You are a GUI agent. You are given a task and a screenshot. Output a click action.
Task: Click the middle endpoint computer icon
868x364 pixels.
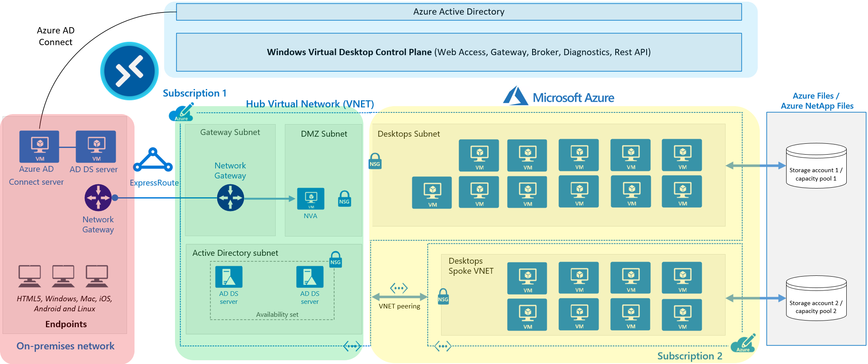(63, 276)
